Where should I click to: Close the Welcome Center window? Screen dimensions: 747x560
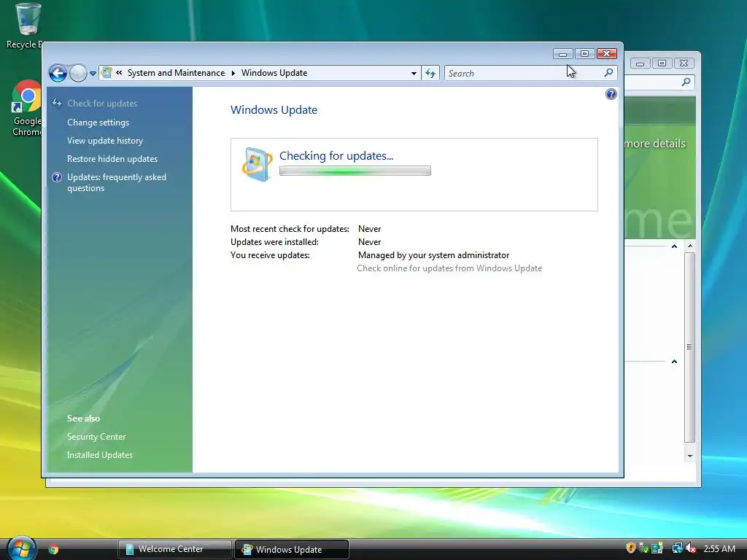tap(684, 63)
